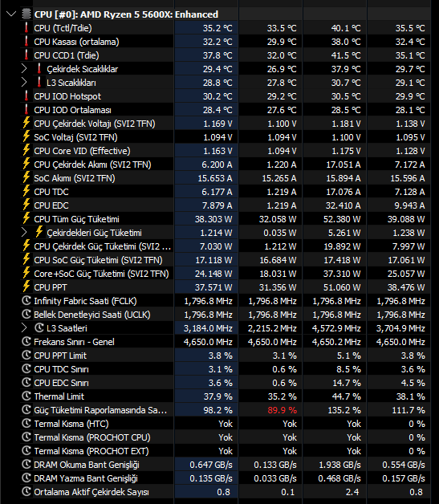Click the CPU chip icon in header
Screen dimensions: 439x504
[x=26, y=14]
